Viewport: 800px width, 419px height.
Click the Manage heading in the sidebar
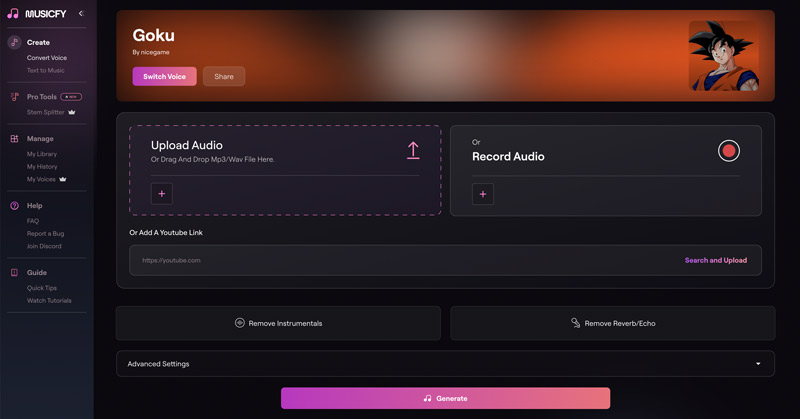[40, 139]
